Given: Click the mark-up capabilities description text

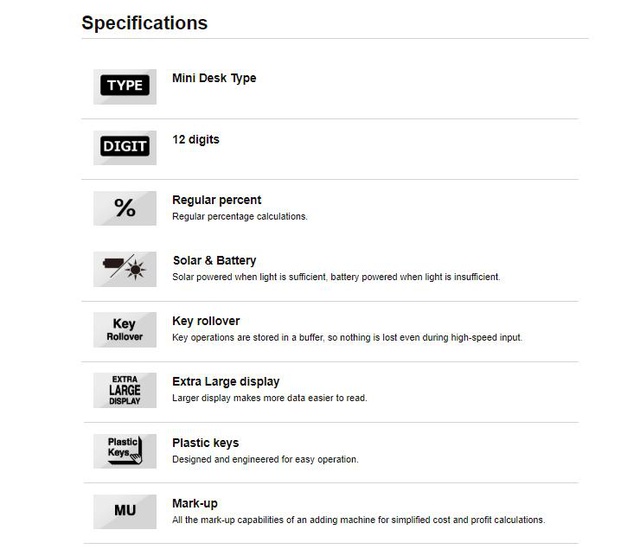Looking at the screenshot, I should 358,520.
